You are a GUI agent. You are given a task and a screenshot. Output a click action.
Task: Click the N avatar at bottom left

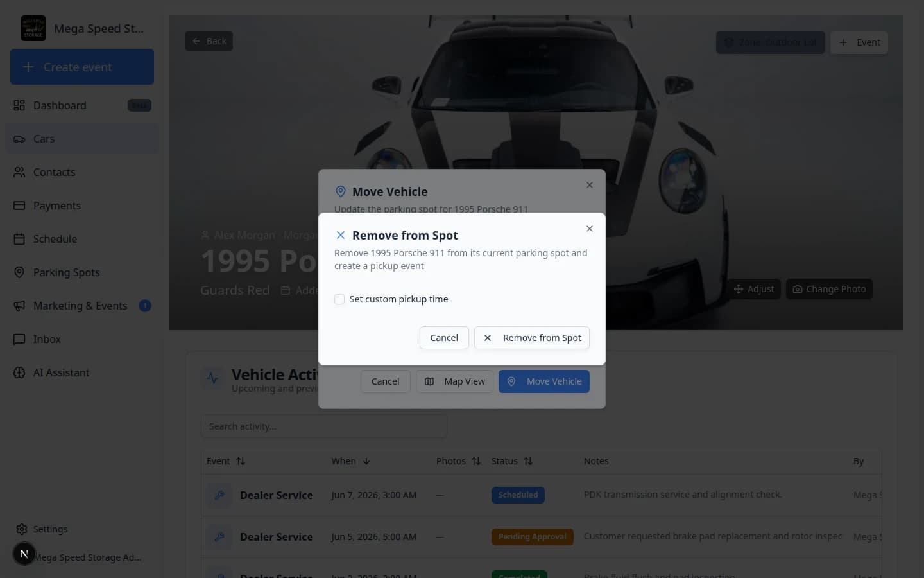tap(24, 554)
